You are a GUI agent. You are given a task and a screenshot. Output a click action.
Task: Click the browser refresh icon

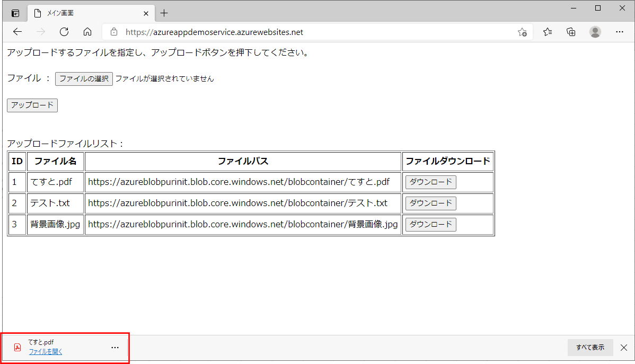[64, 32]
